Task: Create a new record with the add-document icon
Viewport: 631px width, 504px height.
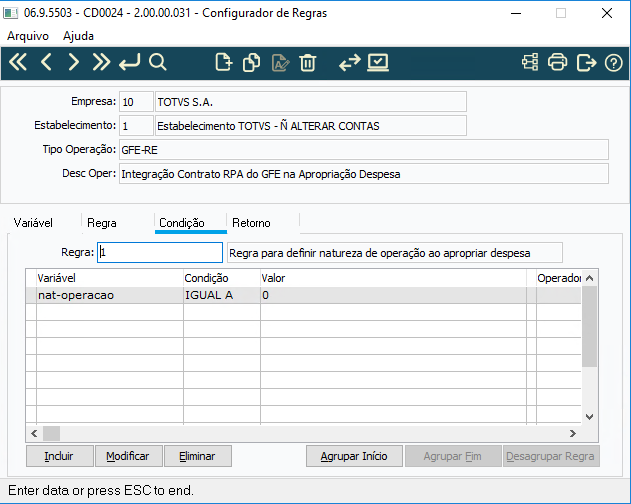Action: point(224,62)
